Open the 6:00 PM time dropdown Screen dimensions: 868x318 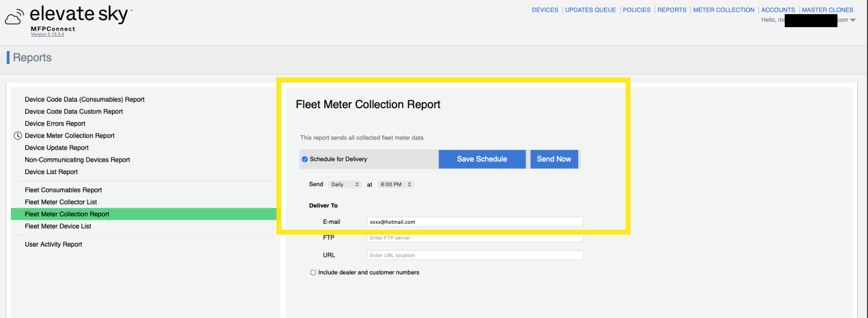(x=396, y=185)
